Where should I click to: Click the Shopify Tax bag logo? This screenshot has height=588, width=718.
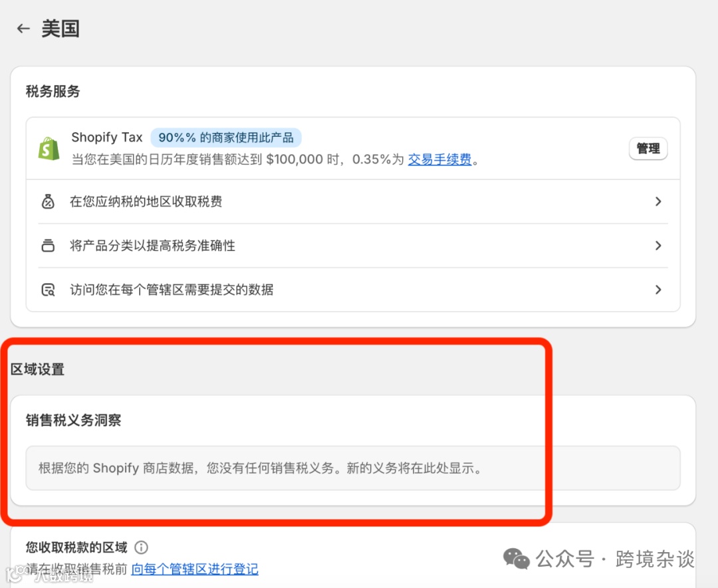[x=49, y=149]
